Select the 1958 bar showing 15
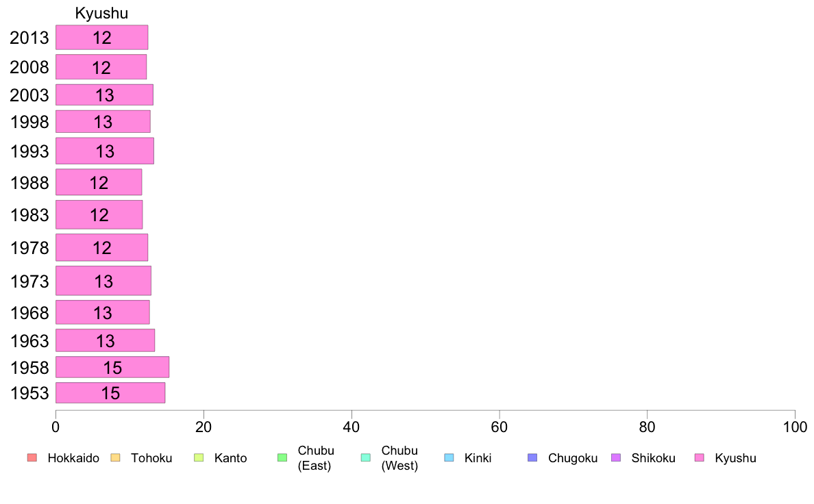 coord(112,367)
